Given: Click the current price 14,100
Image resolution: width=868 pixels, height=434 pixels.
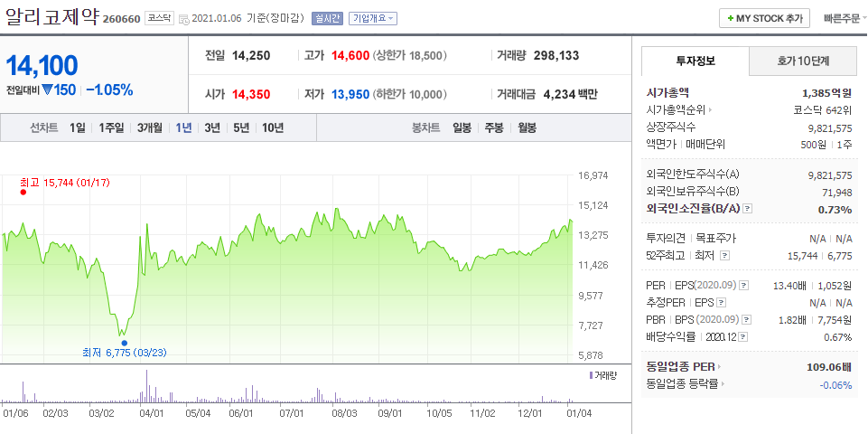Looking at the screenshot, I should coord(42,65).
